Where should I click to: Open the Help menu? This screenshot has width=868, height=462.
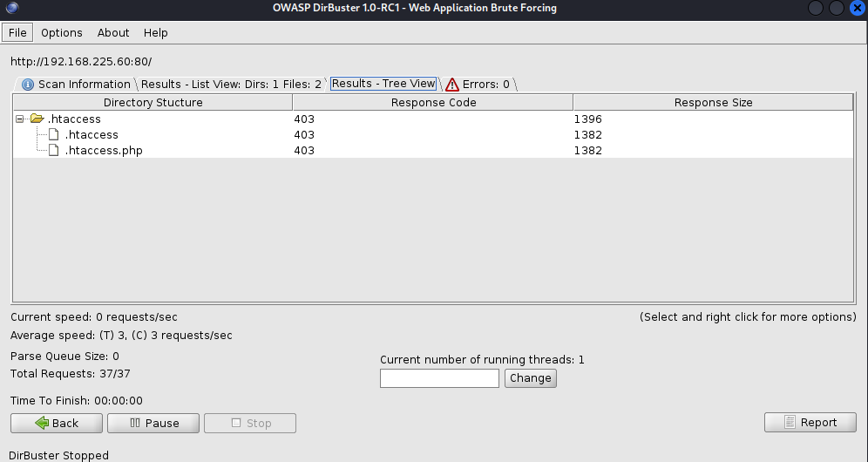point(155,32)
